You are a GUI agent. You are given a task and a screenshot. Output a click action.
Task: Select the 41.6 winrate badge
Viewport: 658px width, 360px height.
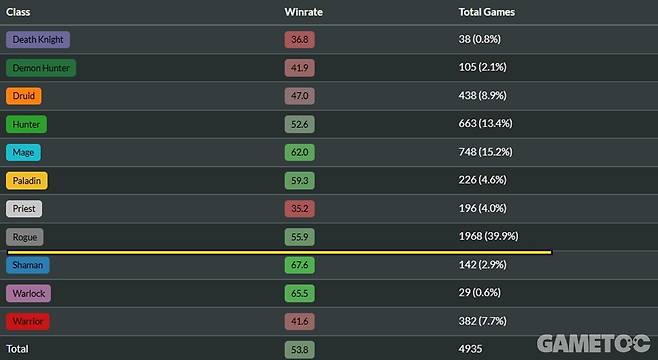pyautogui.click(x=300, y=321)
